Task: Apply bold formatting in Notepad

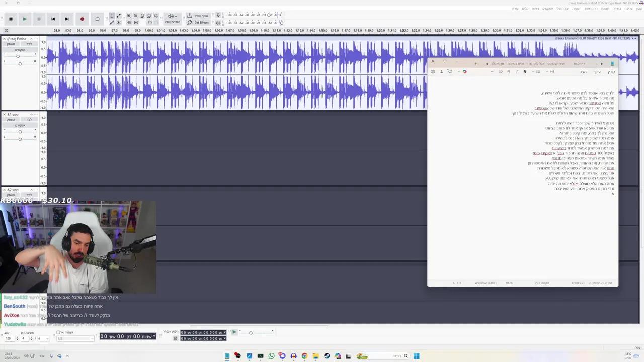Action: (x=525, y=72)
